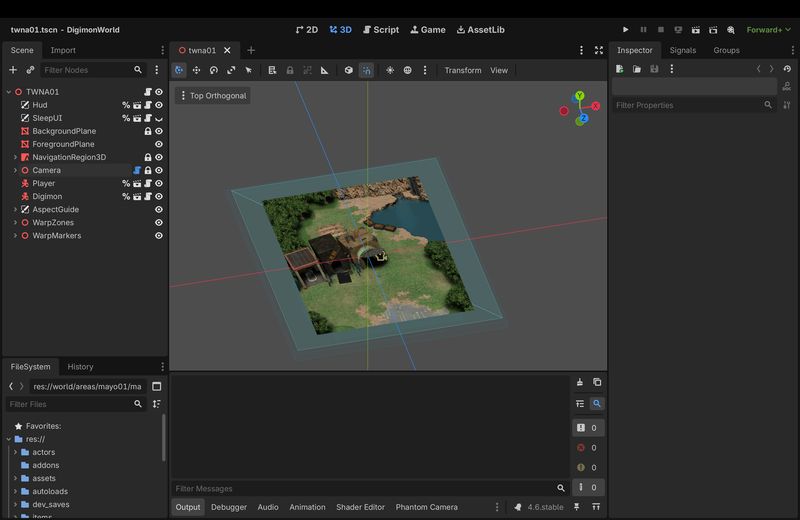The image size is (800, 520).
Task: Click the green Y axis gizmo handle
Action: click(x=579, y=95)
